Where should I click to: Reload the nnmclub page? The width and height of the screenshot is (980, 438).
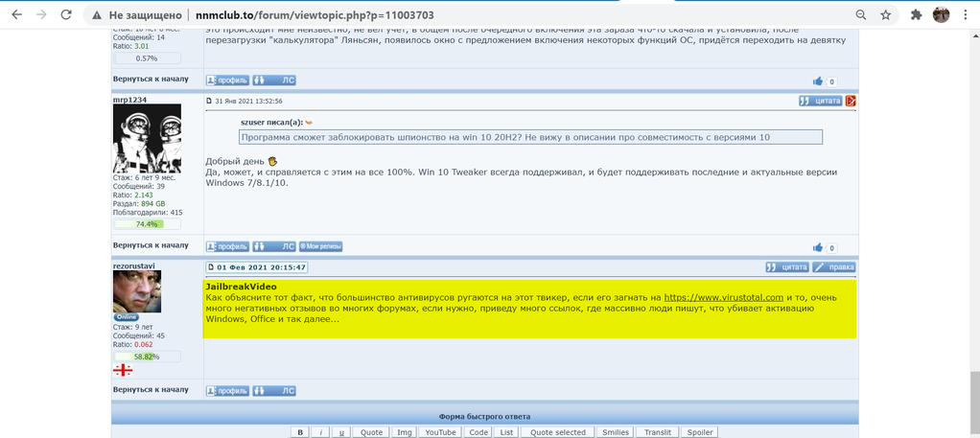[x=66, y=15]
